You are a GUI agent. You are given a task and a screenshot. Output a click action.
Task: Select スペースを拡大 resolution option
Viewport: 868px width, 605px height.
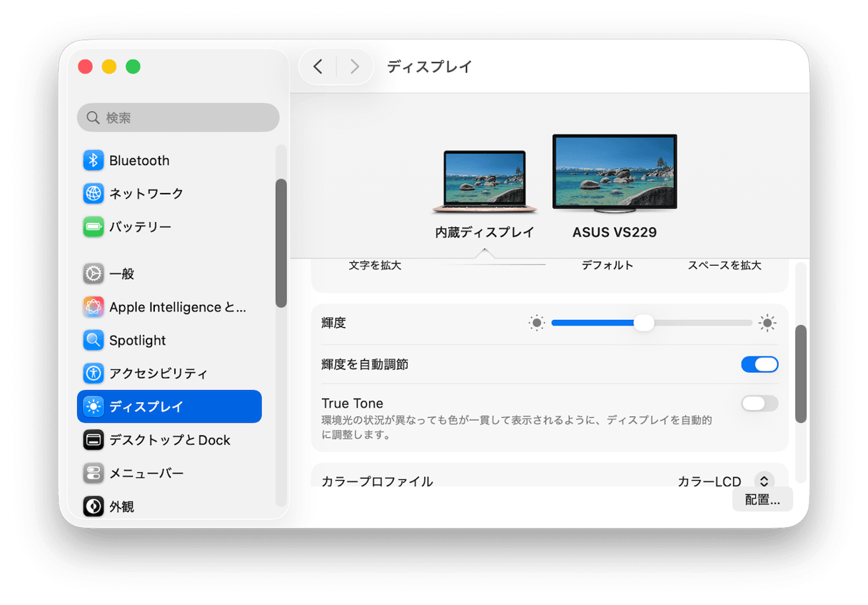[x=725, y=265]
